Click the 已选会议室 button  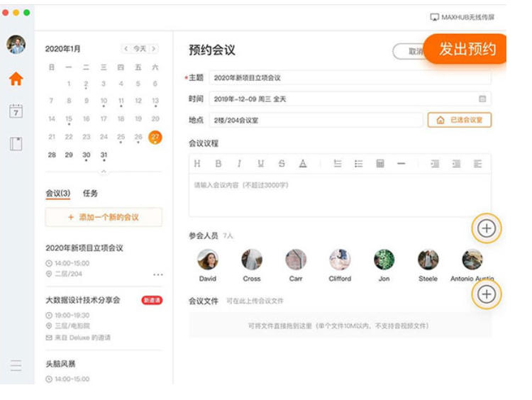click(460, 120)
